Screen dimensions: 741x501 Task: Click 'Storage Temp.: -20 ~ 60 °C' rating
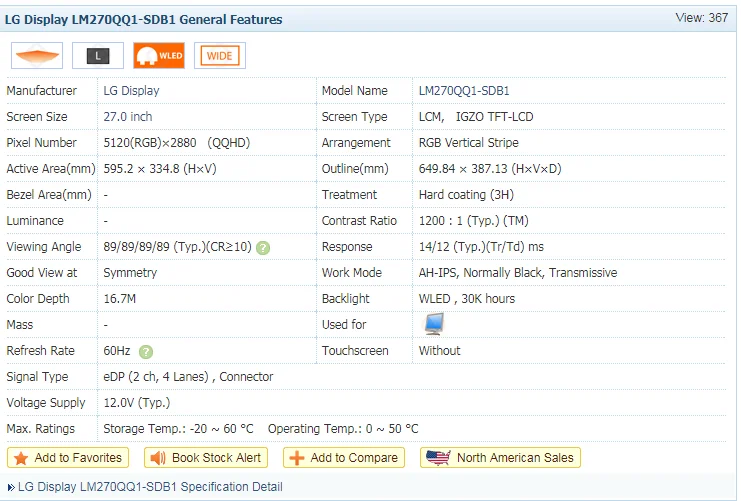(179, 429)
